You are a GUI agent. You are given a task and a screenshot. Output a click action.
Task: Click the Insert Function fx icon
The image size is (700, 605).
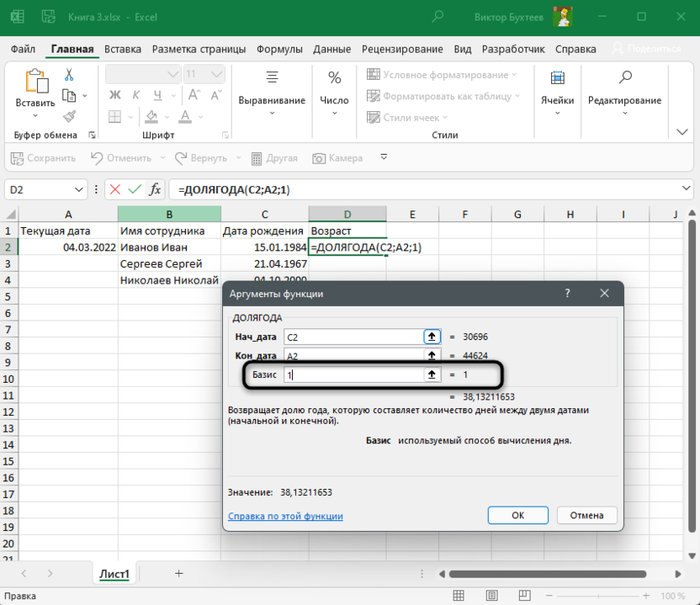click(x=155, y=189)
